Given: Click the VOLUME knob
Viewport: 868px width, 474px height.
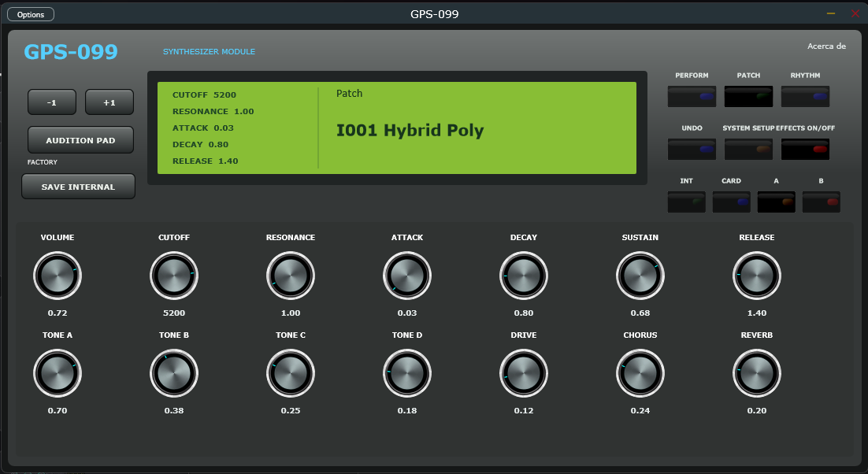Looking at the screenshot, I should pos(57,276).
